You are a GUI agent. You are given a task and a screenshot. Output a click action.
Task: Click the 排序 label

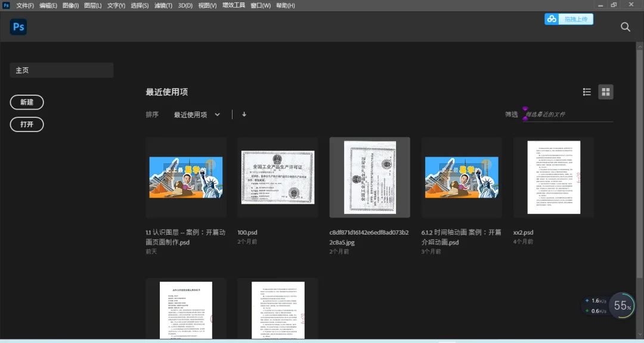[152, 114]
